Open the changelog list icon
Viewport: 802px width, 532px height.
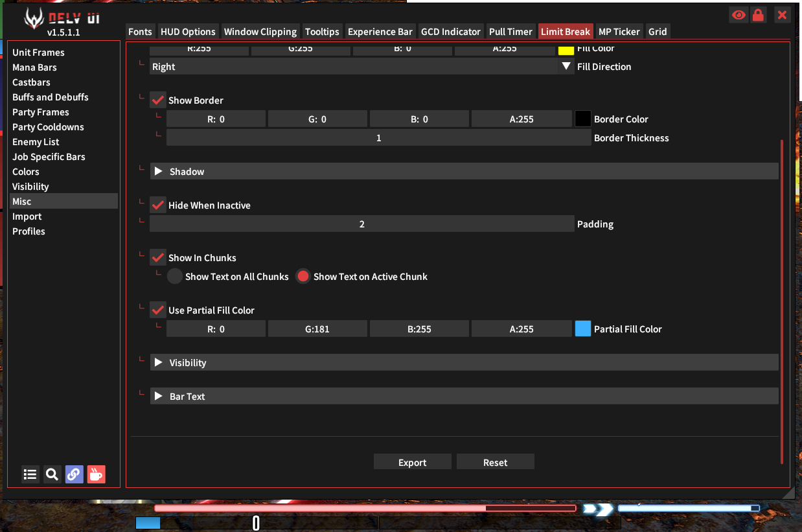tap(30, 474)
